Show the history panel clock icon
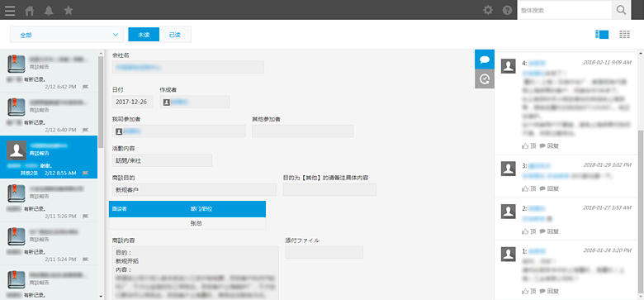644x300 pixels. pos(485,79)
